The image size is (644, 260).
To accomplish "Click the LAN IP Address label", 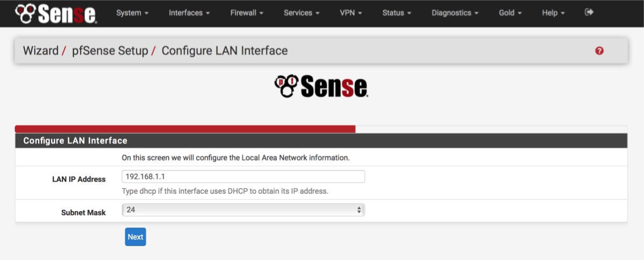I will click(x=79, y=179).
